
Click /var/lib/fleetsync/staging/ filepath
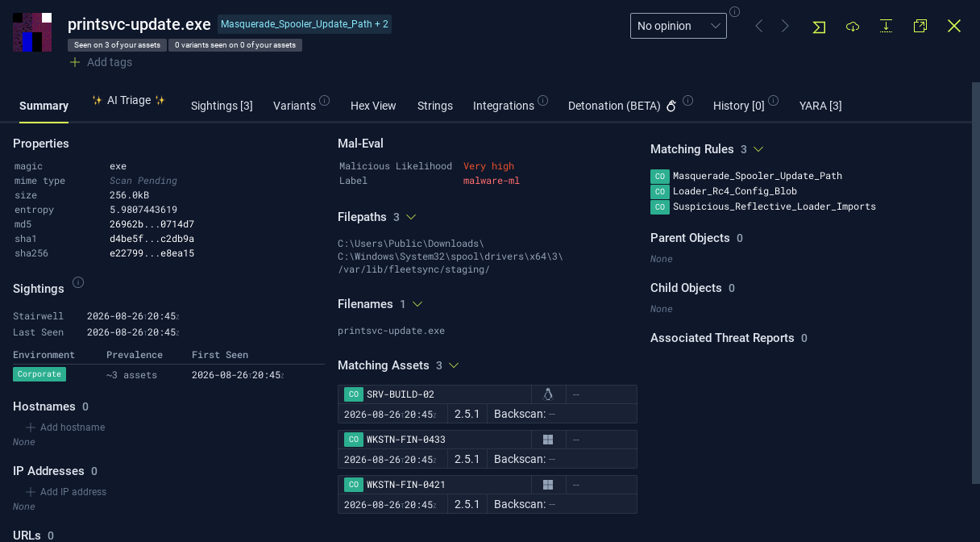413,269
